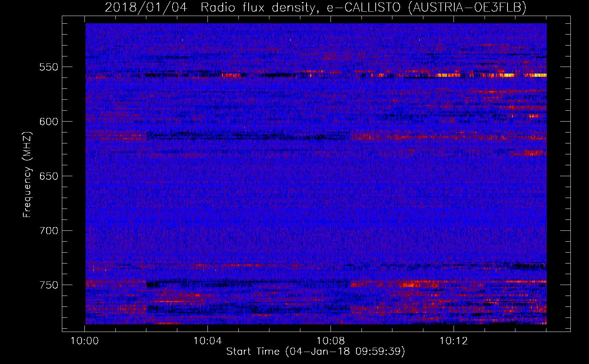Screen dimensions: 589x364
Task: Click the plot title mentioning e-CALLISTO
Action: pos(316,7)
